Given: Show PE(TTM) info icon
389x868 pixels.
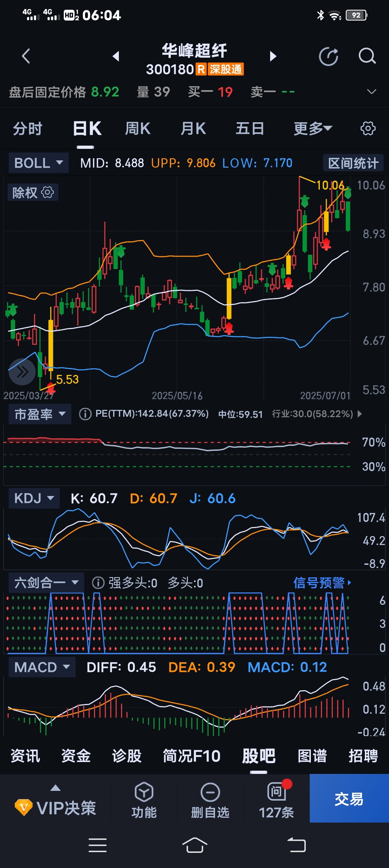Looking at the screenshot, I should (85, 414).
